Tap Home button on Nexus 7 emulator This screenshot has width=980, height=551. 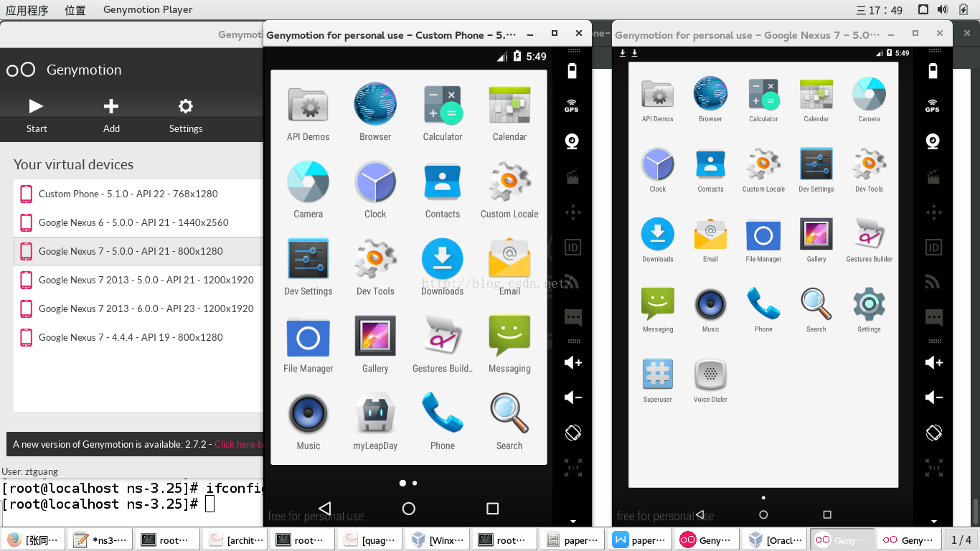coord(763,514)
